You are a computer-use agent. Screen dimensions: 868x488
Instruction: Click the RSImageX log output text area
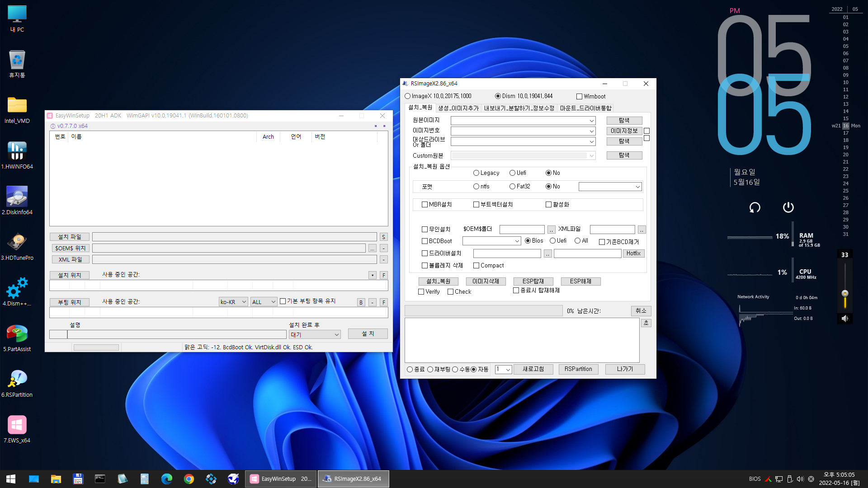[522, 340]
